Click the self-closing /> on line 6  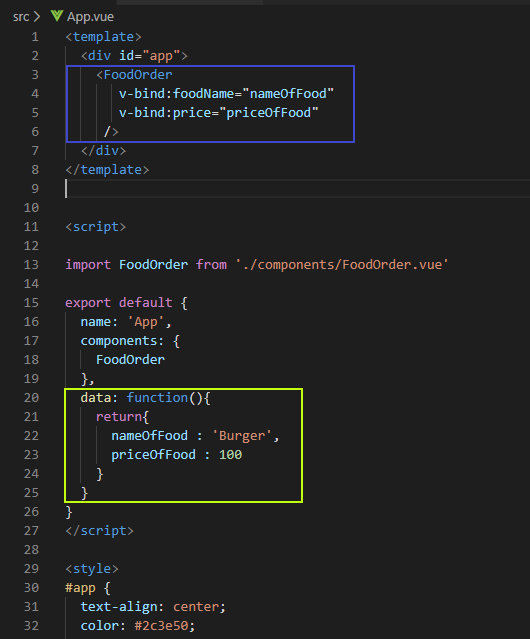tap(111, 132)
